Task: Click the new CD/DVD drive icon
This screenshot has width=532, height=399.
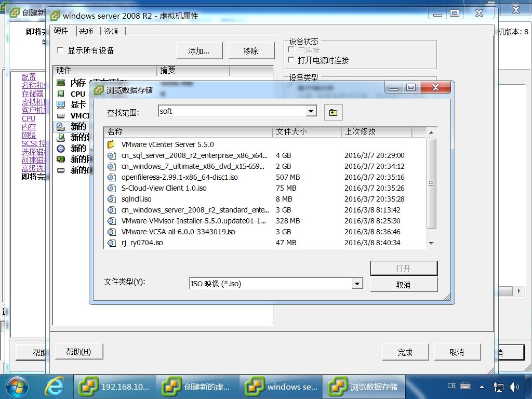Action: pos(61,127)
